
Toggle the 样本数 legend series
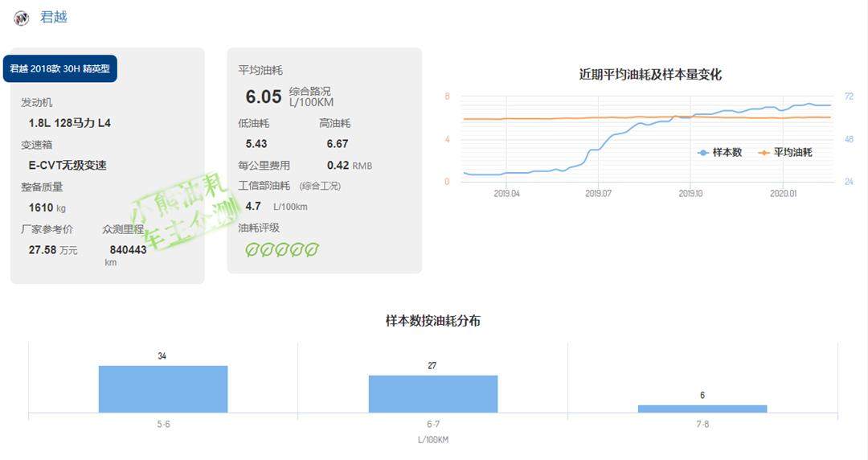click(721, 152)
